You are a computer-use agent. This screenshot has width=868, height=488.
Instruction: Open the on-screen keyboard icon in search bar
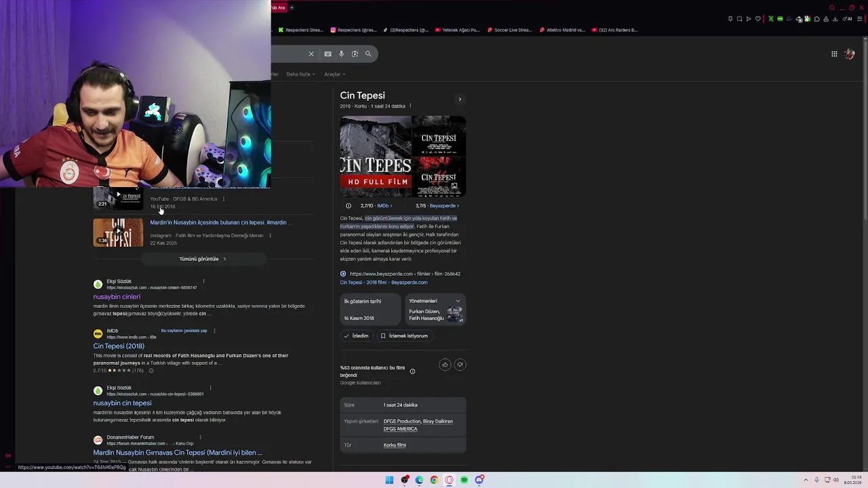pos(328,54)
